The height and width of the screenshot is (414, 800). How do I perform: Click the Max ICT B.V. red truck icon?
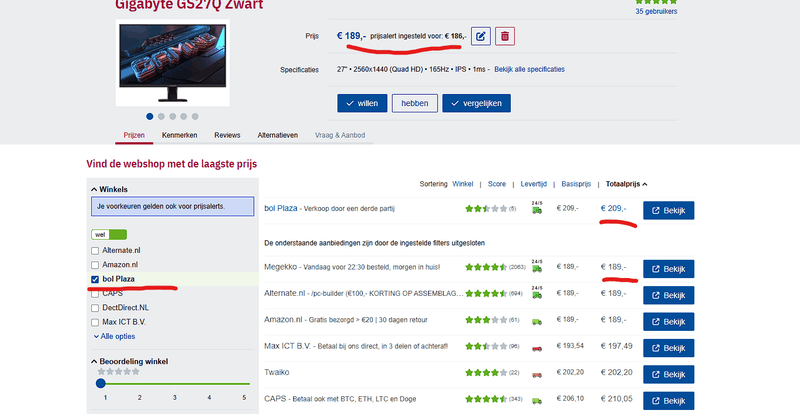pos(537,348)
